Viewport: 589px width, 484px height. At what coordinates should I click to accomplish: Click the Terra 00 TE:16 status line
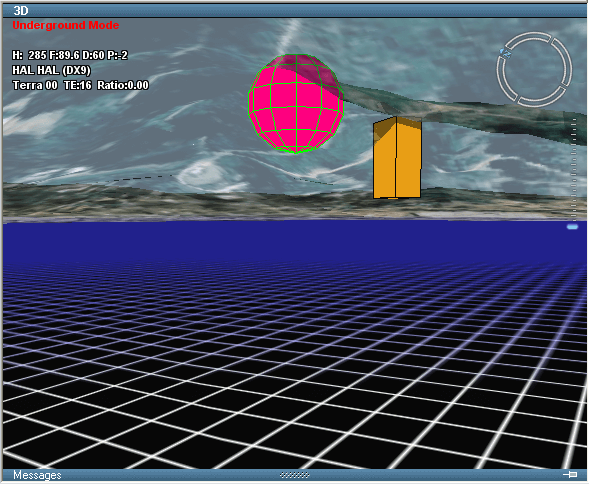(x=80, y=85)
